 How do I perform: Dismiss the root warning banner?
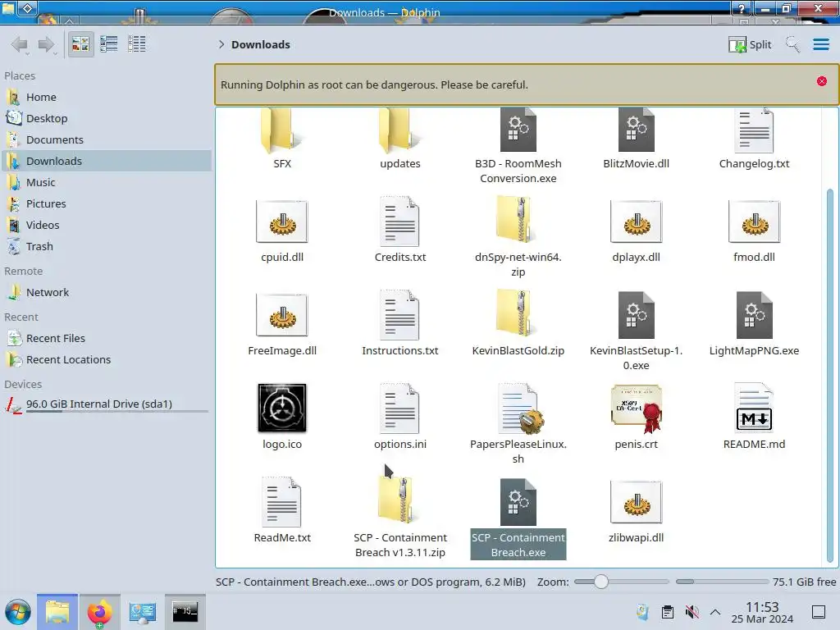pyautogui.click(x=821, y=81)
